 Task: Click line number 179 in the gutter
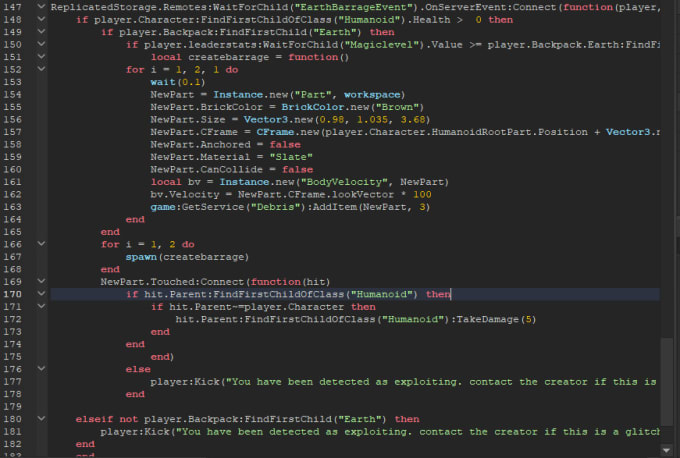click(13, 406)
